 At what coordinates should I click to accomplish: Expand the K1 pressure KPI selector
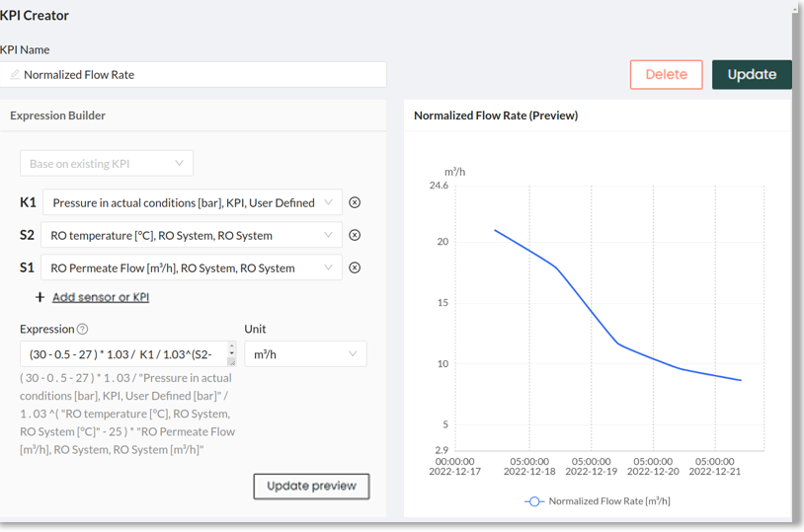192,202
